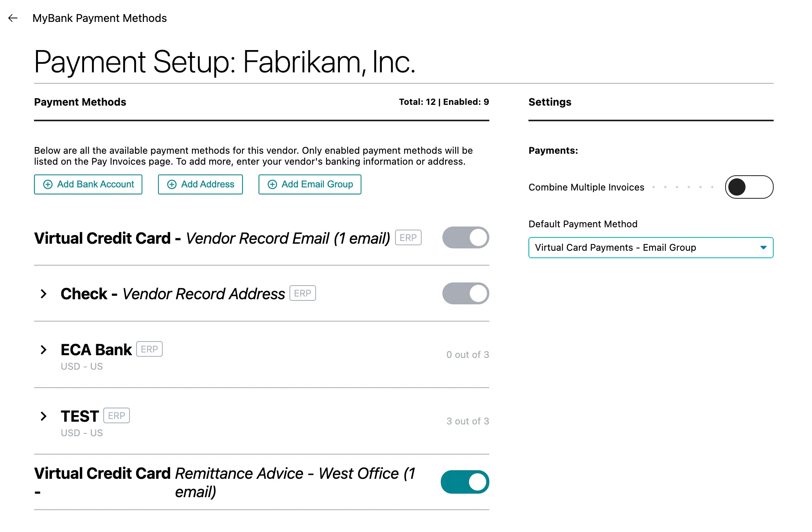Open the Default Payment Method dropdown
This screenshot has height=532, width=812.
pyautogui.click(x=651, y=248)
